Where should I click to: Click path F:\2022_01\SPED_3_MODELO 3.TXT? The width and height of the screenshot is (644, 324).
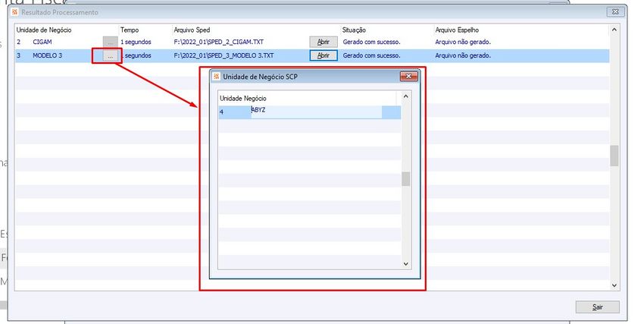pyautogui.click(x=224, y=55)
